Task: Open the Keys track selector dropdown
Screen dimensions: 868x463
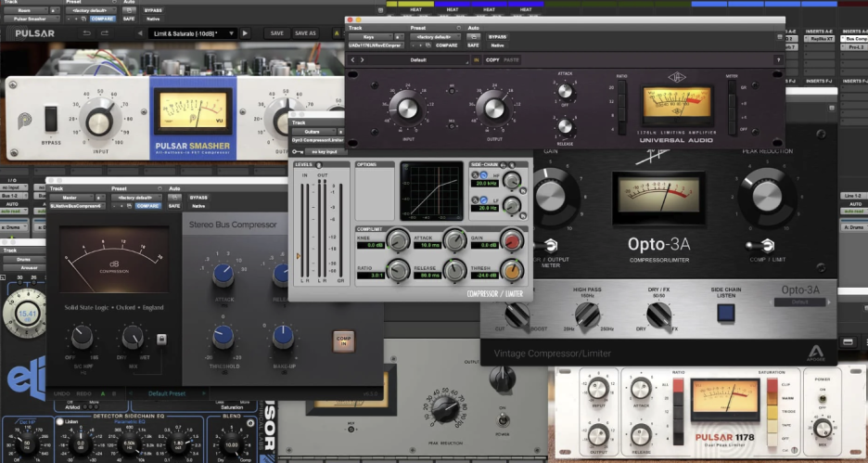Action: [x=371, y=37]
